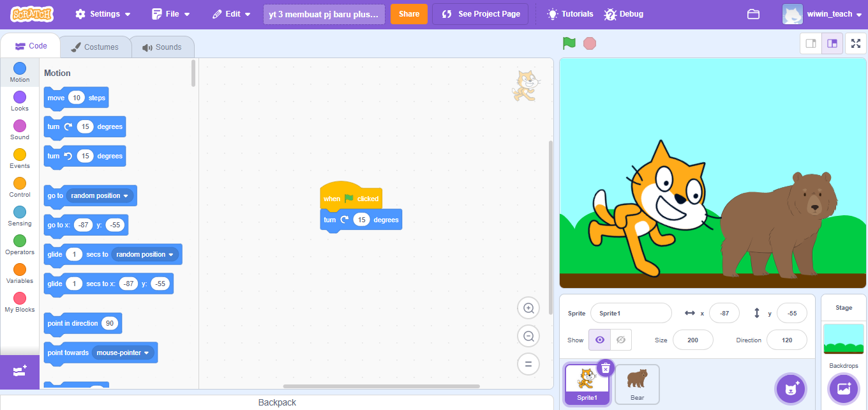Select the blue Motion category swatch
The image size is (868, 410).
click(20, 68)
